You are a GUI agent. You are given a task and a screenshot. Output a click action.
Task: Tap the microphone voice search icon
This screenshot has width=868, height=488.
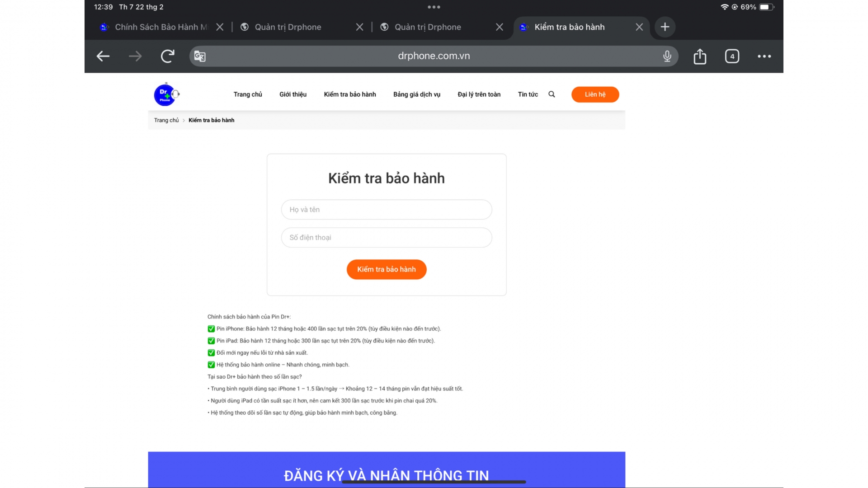[667, 56]
